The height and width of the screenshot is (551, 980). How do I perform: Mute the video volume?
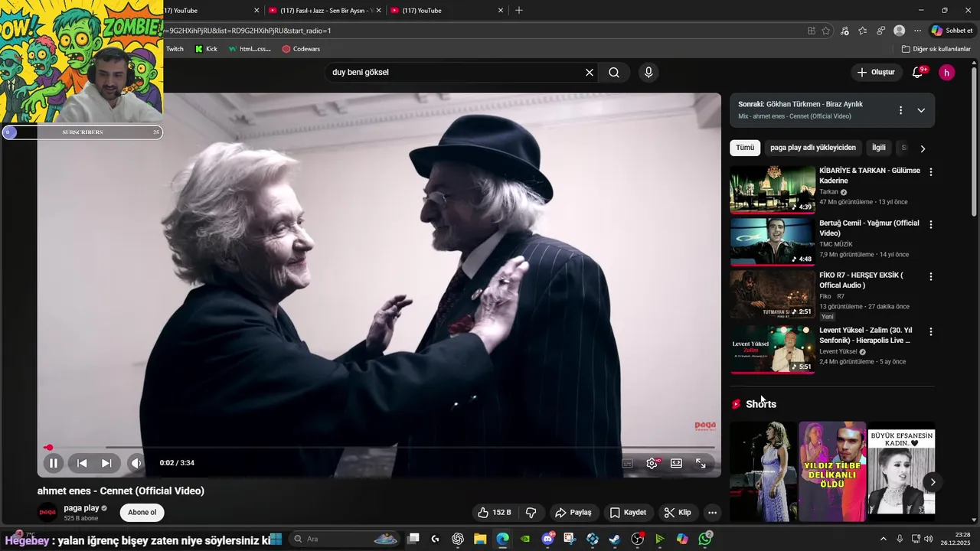click(136, 463)
